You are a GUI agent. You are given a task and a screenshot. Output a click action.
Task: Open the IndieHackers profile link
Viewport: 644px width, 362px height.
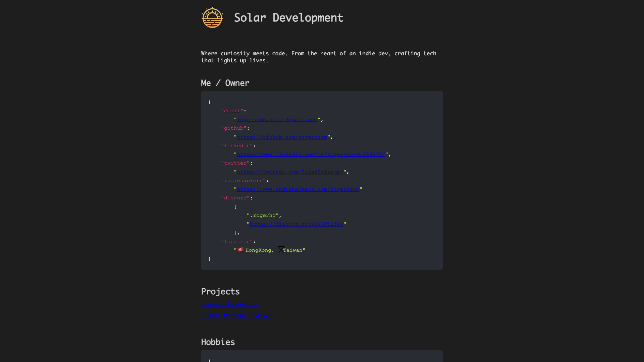click(x=298, y=189)
